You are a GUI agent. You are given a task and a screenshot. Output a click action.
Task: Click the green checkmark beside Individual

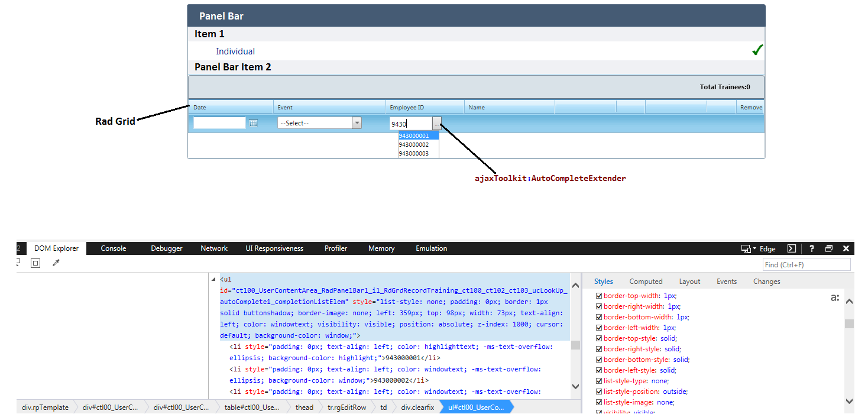click(757, 50)
